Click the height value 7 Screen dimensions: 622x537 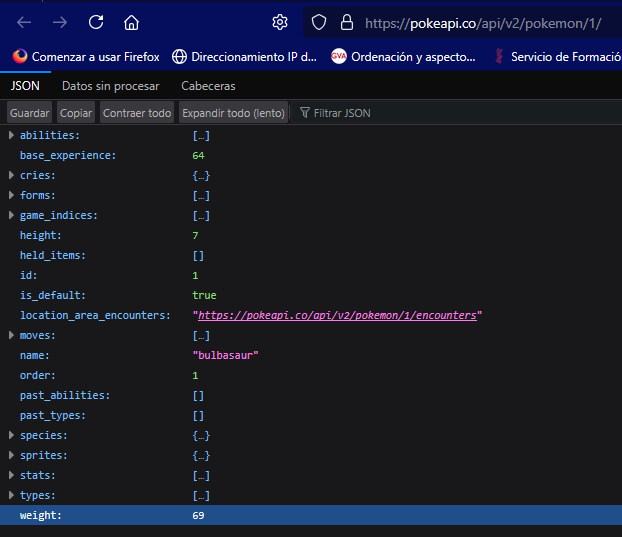click(195, 236)
